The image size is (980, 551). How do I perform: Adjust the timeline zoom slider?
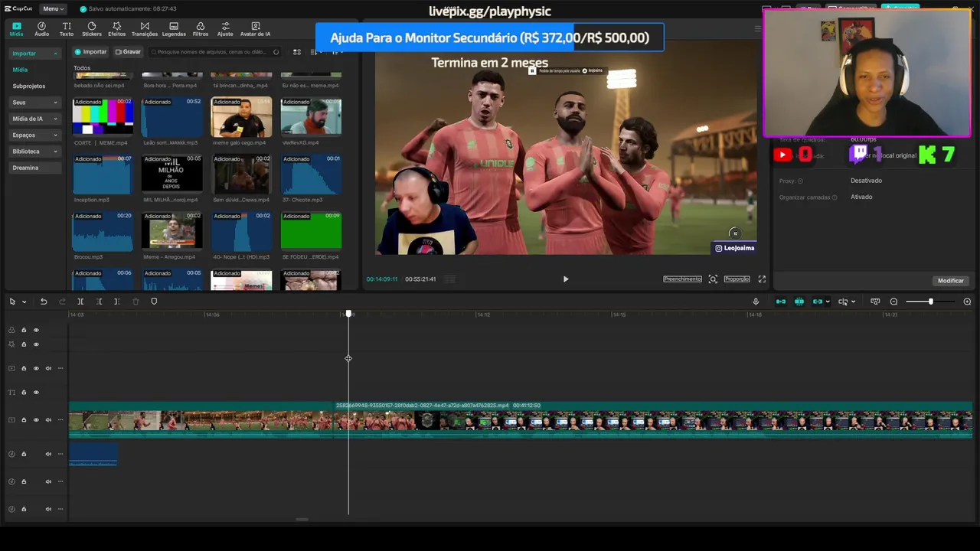click(x=930, y=302)
